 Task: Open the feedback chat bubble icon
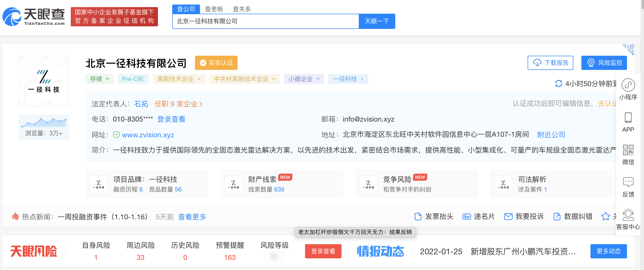click(x=628, y=182)
